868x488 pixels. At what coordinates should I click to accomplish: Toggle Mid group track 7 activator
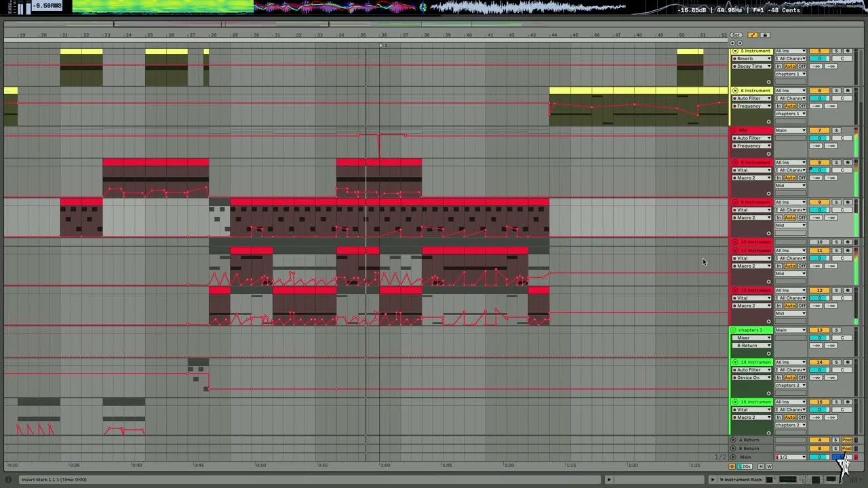(x=819, y=130)
